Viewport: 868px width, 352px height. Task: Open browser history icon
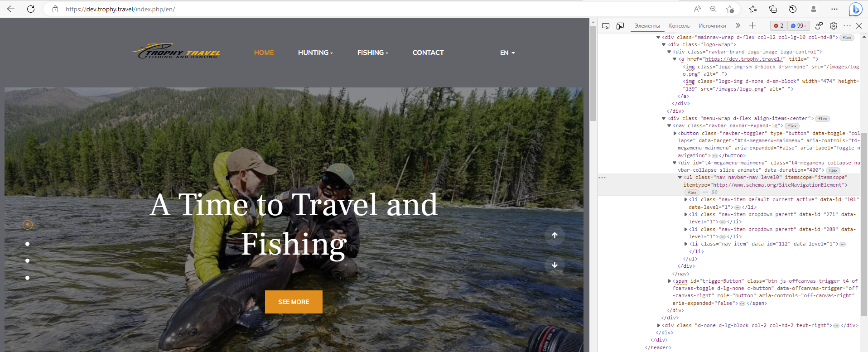(793, 9)
